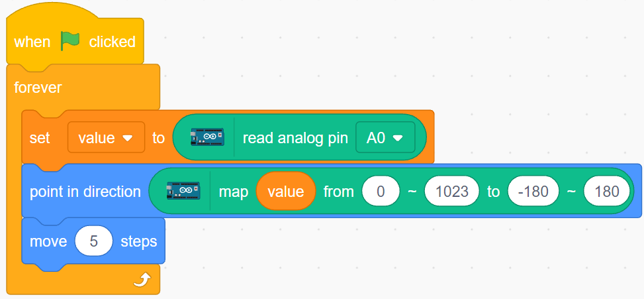This screenshot has height=299, width=644.
Task: Click the Arduino board icon in read analog block
Action: pyautogui.click(x=207, y=137)
